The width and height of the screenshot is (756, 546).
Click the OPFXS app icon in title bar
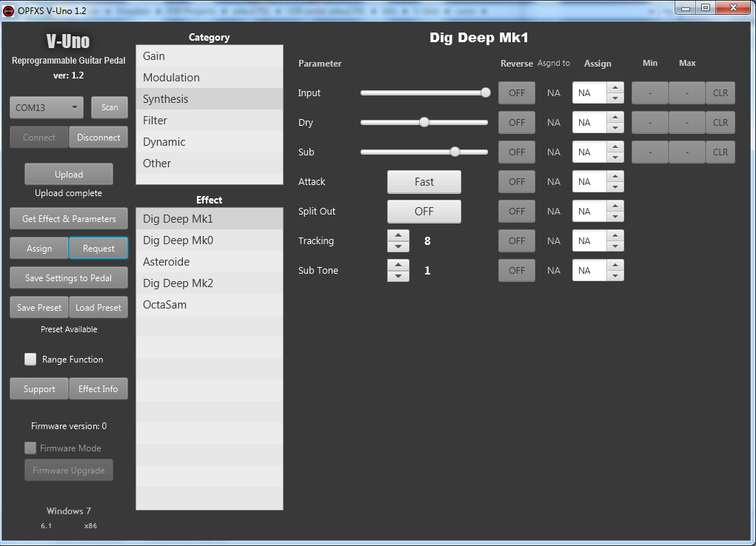coord(8,10)
